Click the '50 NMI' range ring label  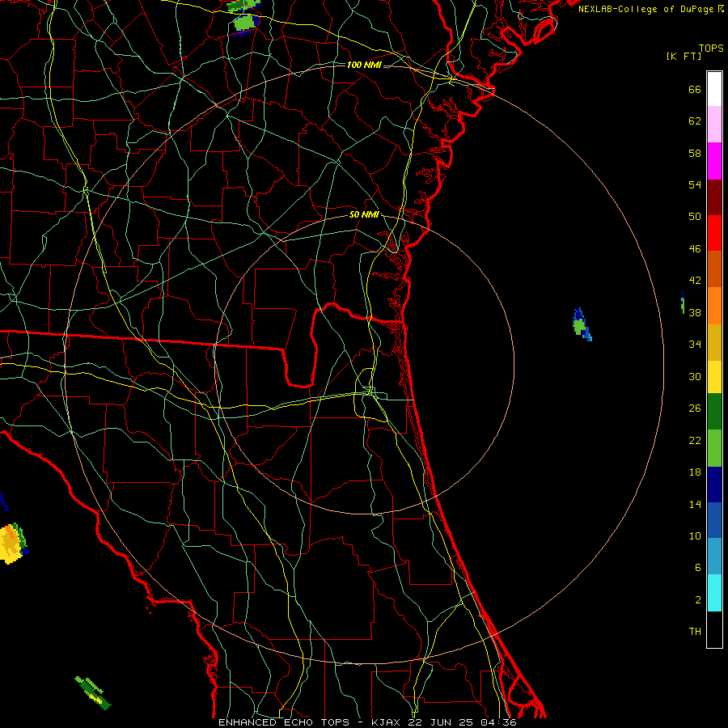pos(364,214)
